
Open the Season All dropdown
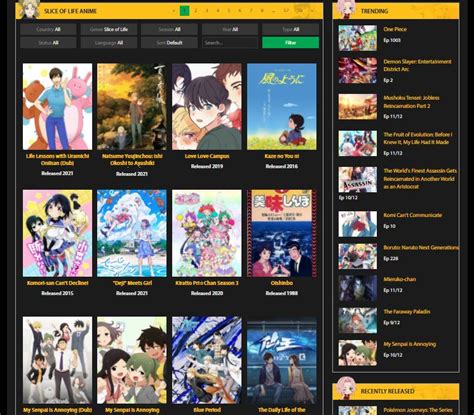pos(169,29)
